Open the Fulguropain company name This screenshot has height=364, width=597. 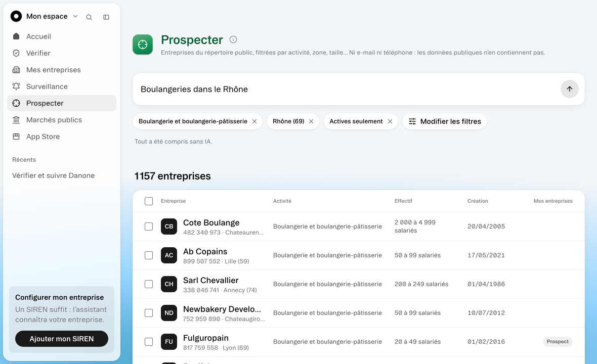pyautogui.click(x=206, y=338)
